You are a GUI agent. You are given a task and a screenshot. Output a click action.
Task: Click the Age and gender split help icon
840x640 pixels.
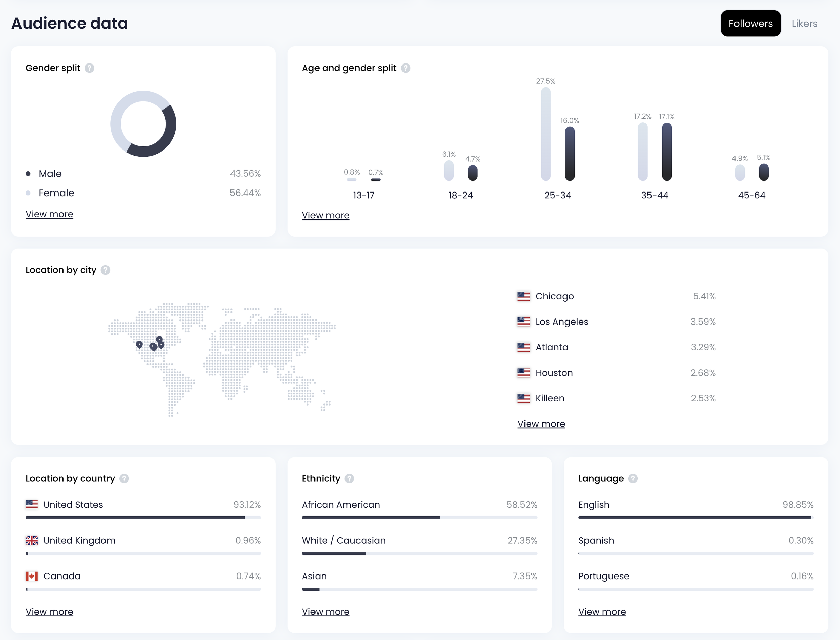point(406,68)
